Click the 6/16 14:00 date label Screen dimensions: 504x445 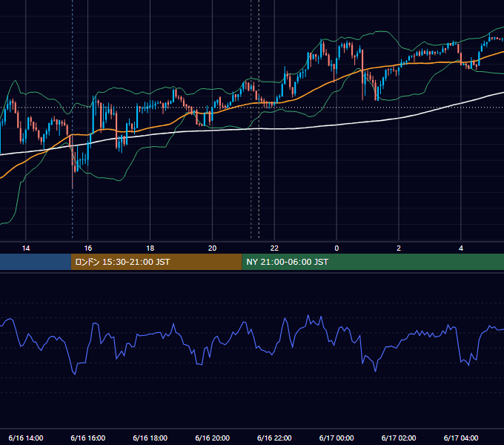pos(26,438)
